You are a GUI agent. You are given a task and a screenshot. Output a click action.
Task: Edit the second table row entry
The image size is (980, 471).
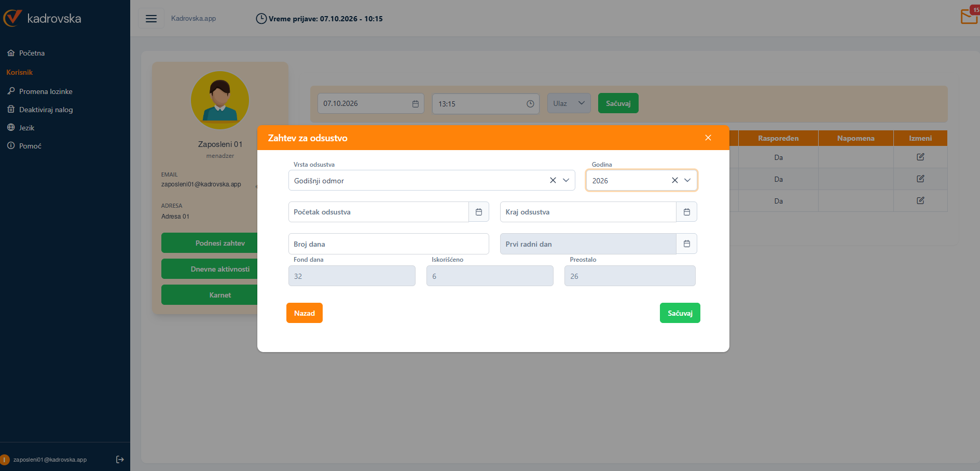[x=920, y=179]
